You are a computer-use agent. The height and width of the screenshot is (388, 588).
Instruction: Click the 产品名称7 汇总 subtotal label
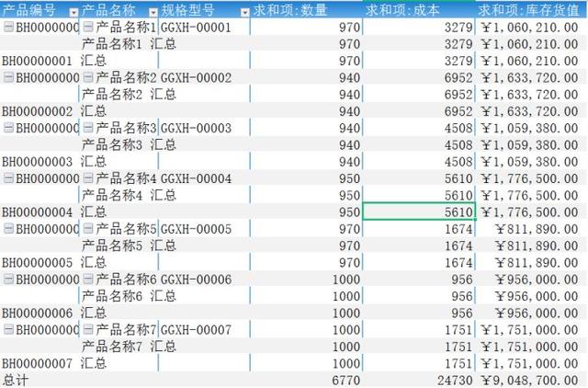129,347
